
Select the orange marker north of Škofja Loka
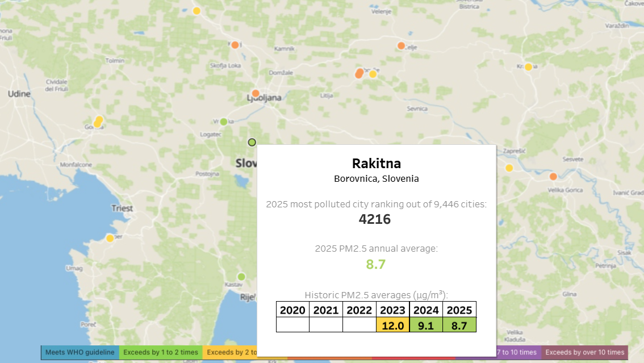(235, 45)
